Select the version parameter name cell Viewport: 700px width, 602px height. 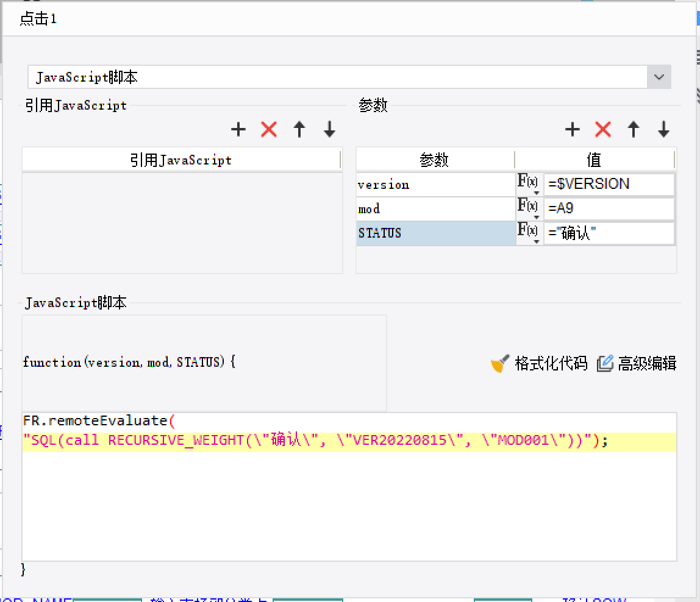click(435, 185)
